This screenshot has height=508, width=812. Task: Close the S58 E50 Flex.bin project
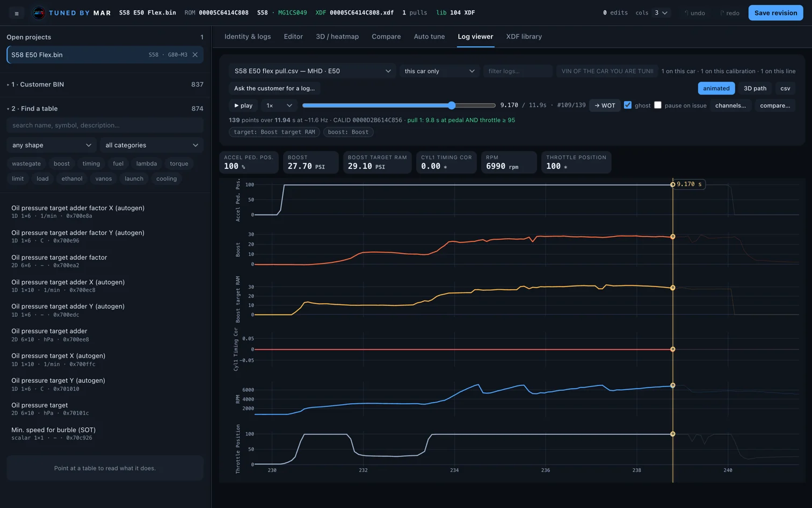(195, 55)
